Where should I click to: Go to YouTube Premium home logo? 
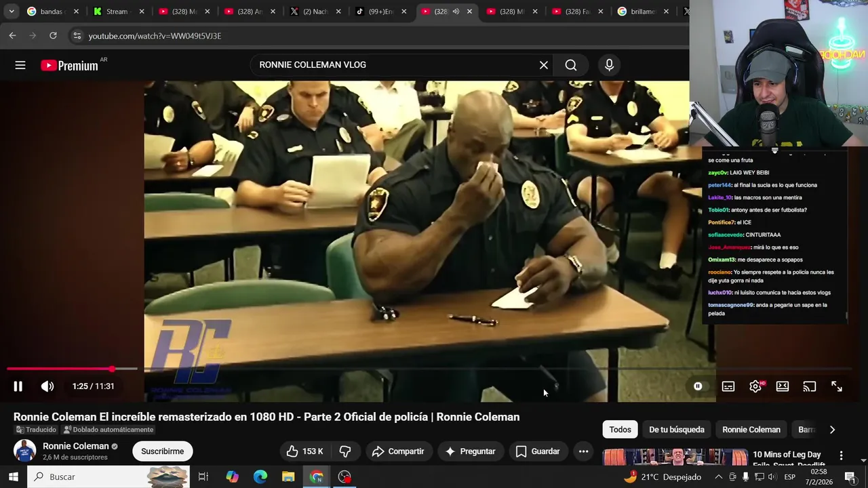point(69,65)
